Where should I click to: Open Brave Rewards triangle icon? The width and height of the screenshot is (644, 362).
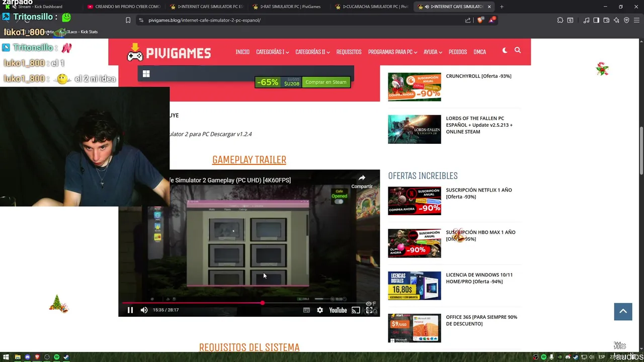point(492,20)
